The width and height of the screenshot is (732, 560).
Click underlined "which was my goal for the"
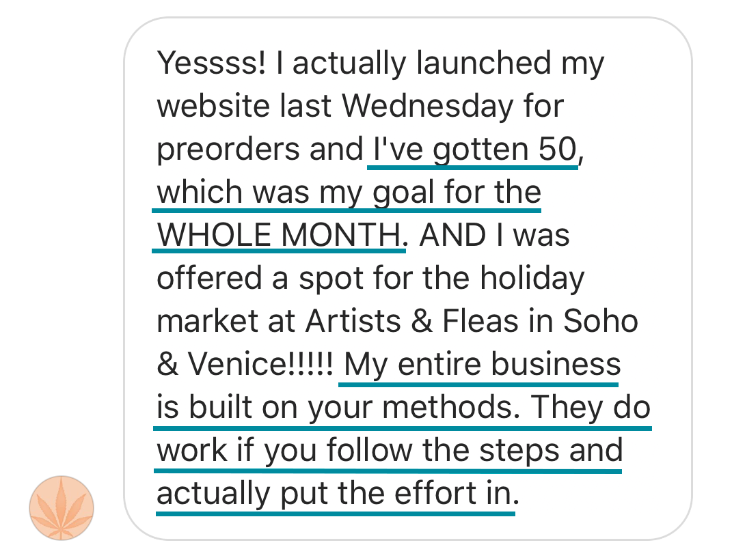[349, 193]
